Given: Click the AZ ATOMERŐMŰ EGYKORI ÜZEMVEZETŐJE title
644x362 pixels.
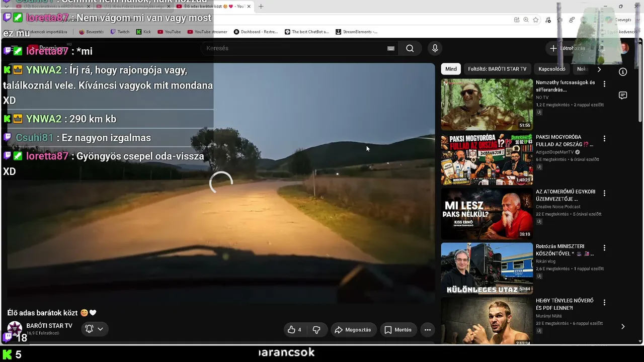Looking at the screenshot, I should coord(566,195).
